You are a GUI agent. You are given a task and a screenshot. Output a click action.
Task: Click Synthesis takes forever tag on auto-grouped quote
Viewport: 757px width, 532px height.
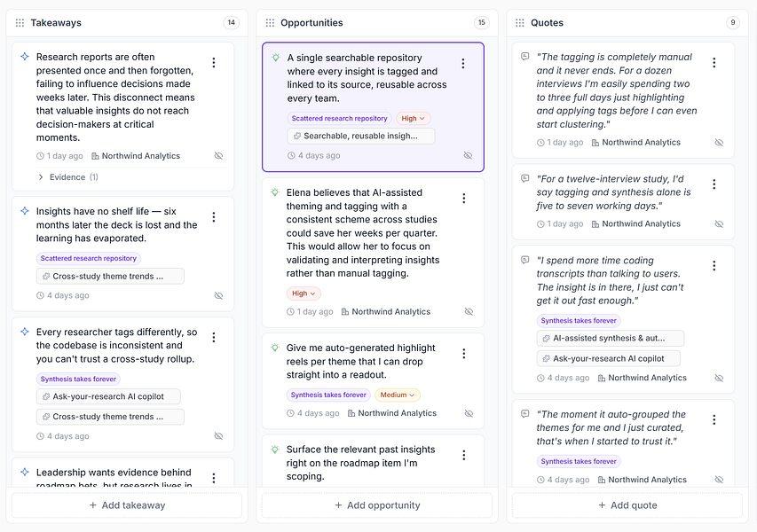579,461
